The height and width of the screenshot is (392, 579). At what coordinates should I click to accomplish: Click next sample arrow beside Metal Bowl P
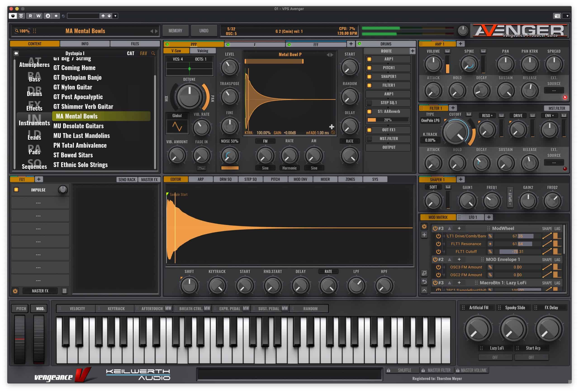pyautogui.click(x=332, y=54)
